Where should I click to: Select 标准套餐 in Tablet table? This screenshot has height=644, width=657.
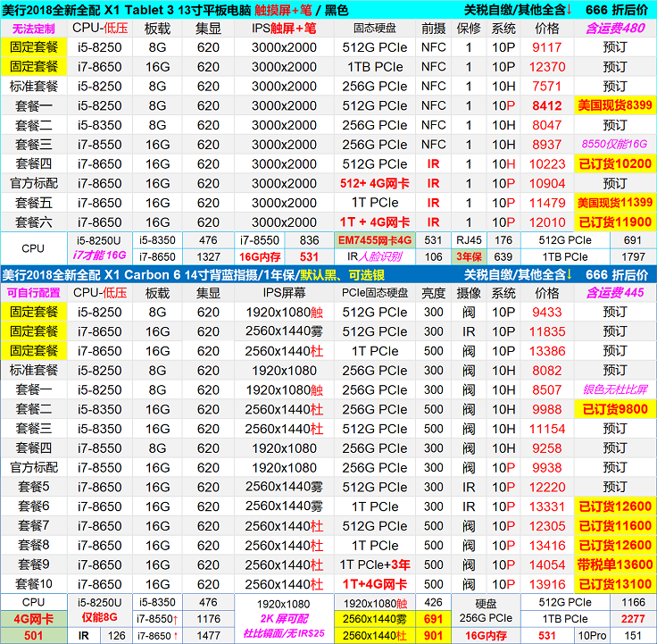coord(34,87)
